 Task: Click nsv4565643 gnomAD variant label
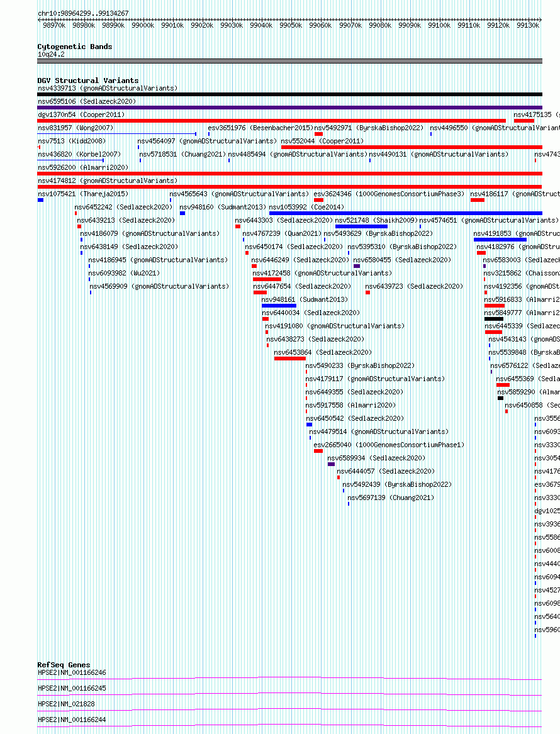[x=239, y=193]
